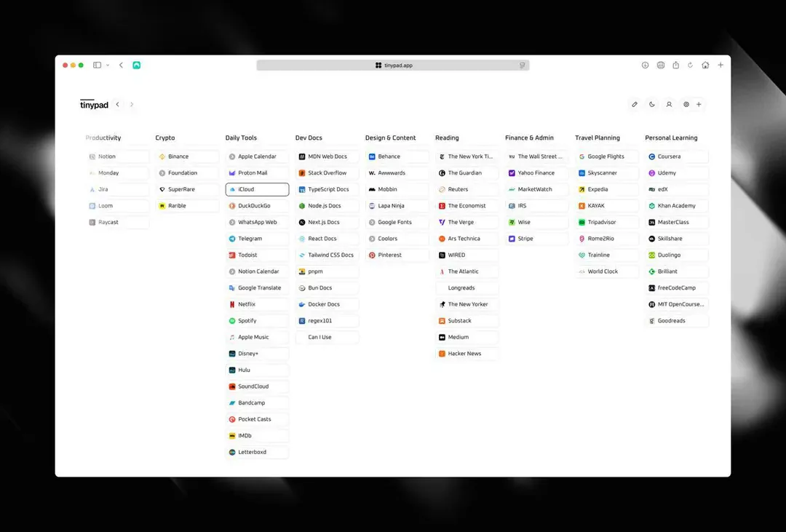Screen dimensions: 786x532
Task: Click the Finance & Admin column heading
Action: point(529,138)
